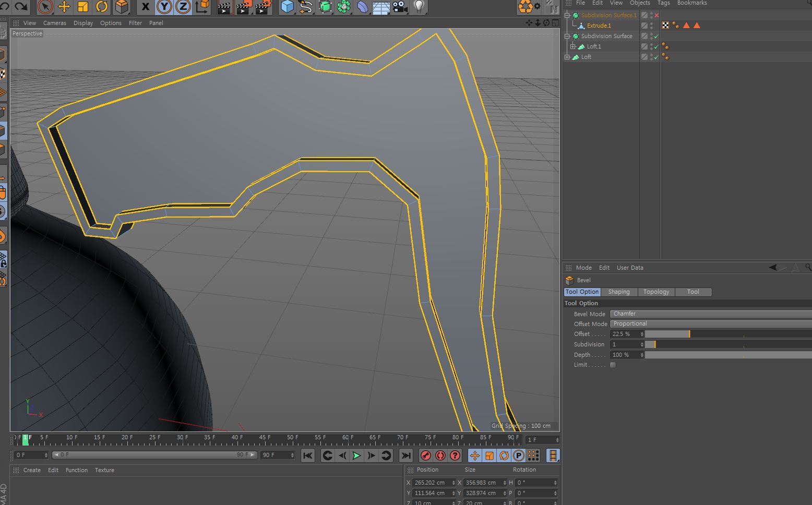The height and width of the screenshot is (505, 812).
Task: Click Record Active Objects red key icon
Action: pyautogui.click(x=426, y=455)
